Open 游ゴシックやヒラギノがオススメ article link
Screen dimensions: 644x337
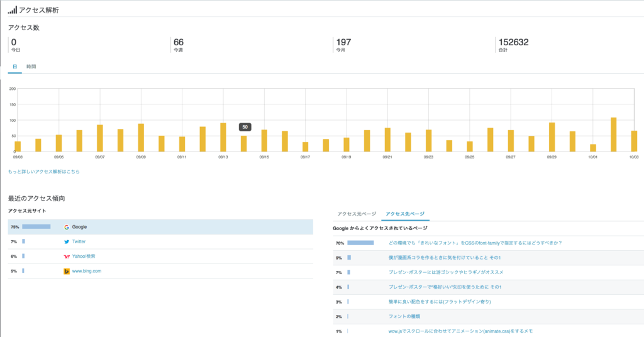click(446, 272)
